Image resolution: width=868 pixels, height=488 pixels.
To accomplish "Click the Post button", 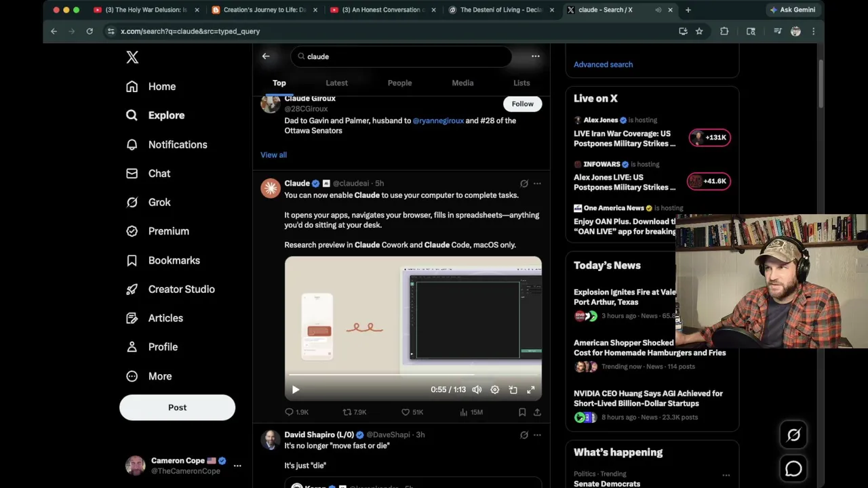I will point(177,407).
